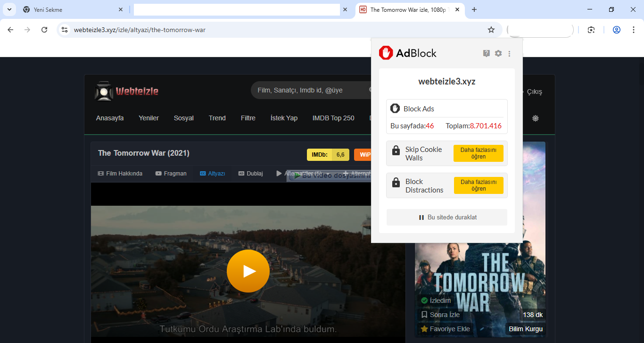Open Chrome media control icon in toolbar
The image size is (644, 343).
(591, 30)
